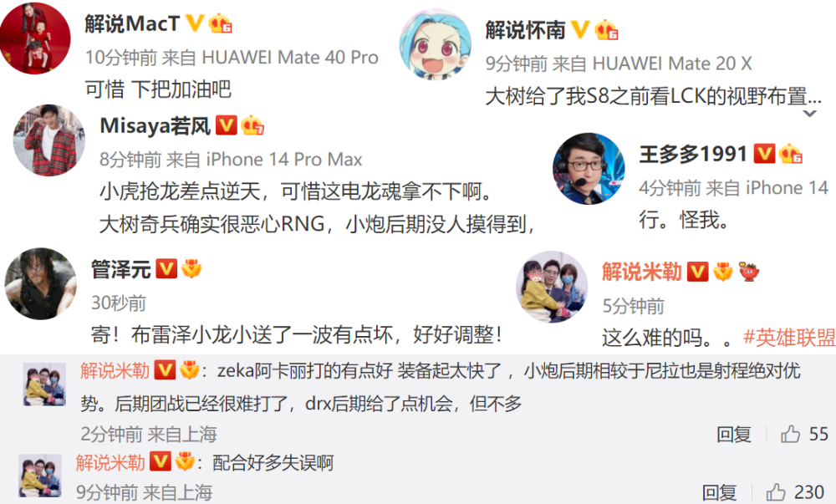Click the gold member badge beside 管泽元
836x504 pixels.
pyautogui.click(x=191, y=269)
